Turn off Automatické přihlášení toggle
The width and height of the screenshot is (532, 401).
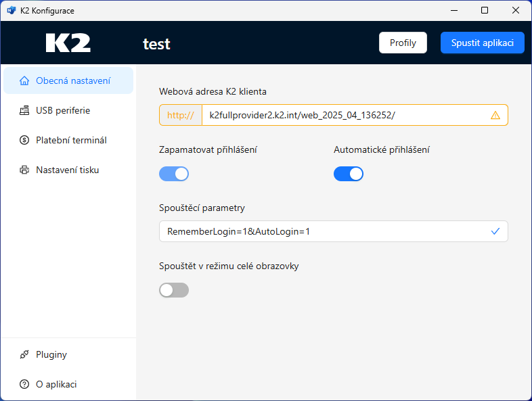[349, 174]
